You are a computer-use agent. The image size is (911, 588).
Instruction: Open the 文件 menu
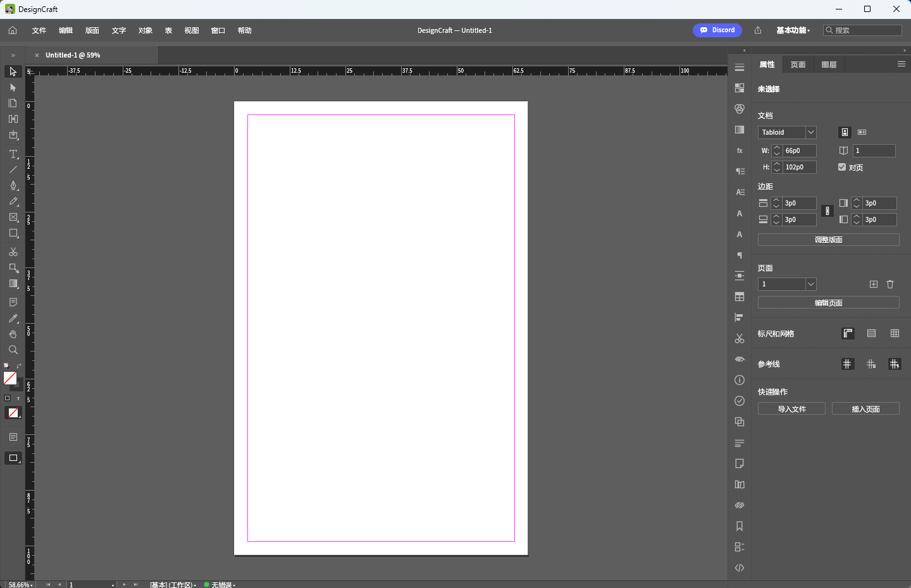(x=39, y=30)
